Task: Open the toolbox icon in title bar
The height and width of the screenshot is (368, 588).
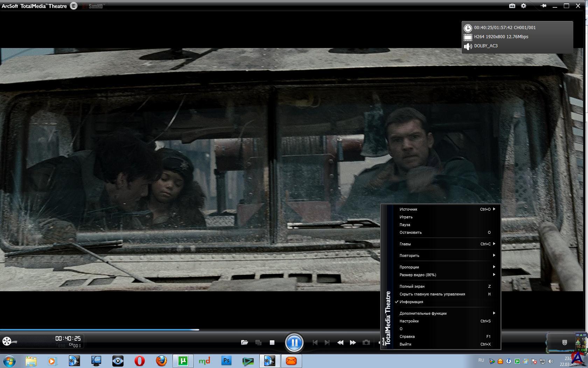Action: click(512, 6)
